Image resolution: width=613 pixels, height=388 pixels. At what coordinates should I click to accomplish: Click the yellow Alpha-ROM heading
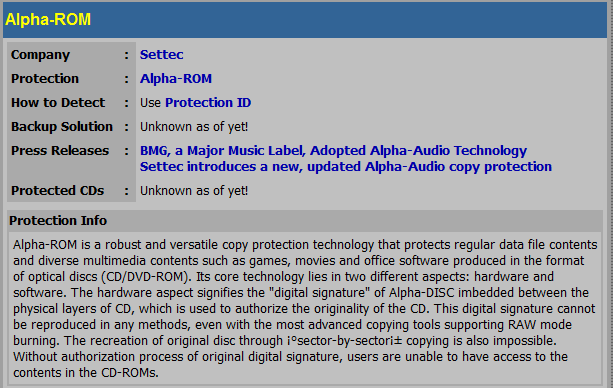pos(48,20)
